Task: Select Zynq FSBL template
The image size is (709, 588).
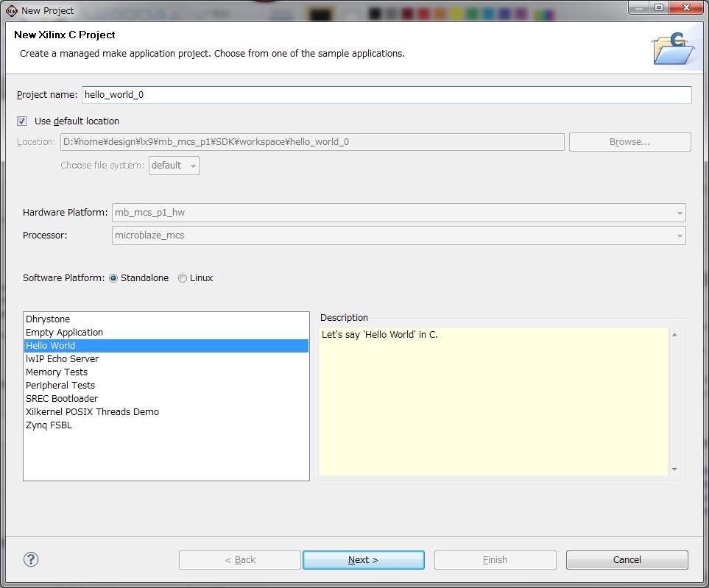Action: click(x=166, y=425)
